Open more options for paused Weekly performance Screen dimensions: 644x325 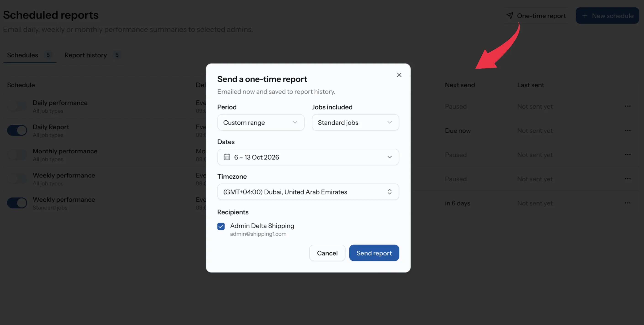coord(628,179)
